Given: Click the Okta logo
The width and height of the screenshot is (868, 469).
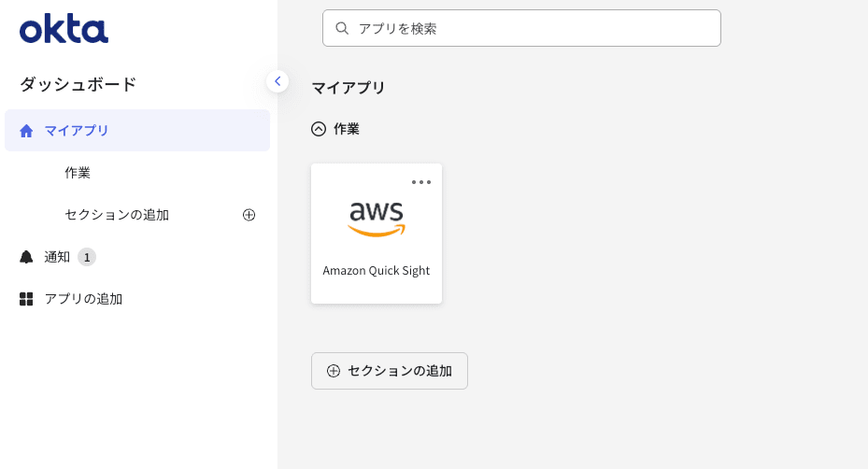Looking at the screenshot, I should [x=64, y=29].
